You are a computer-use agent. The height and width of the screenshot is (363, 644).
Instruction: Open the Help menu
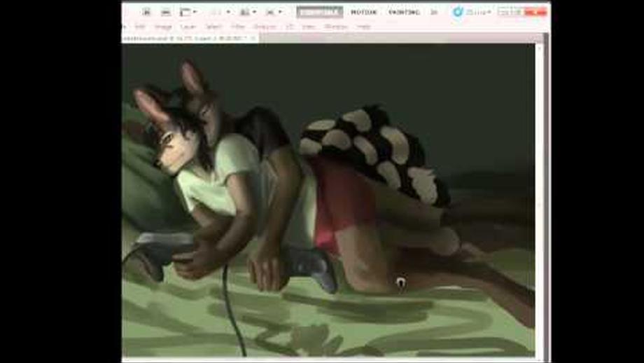tap(363, 27)
